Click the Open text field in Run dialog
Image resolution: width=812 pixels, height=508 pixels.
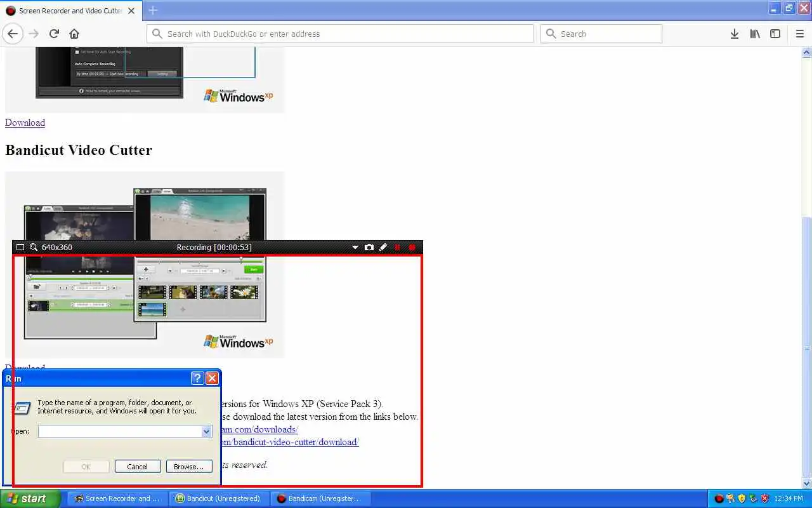[x=120, y=431]
